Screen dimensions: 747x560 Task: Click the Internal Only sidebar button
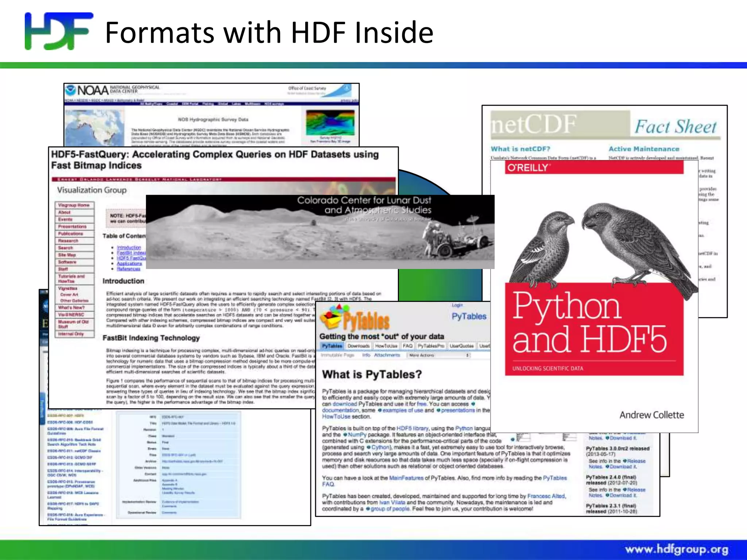click(x=74, y=334)
